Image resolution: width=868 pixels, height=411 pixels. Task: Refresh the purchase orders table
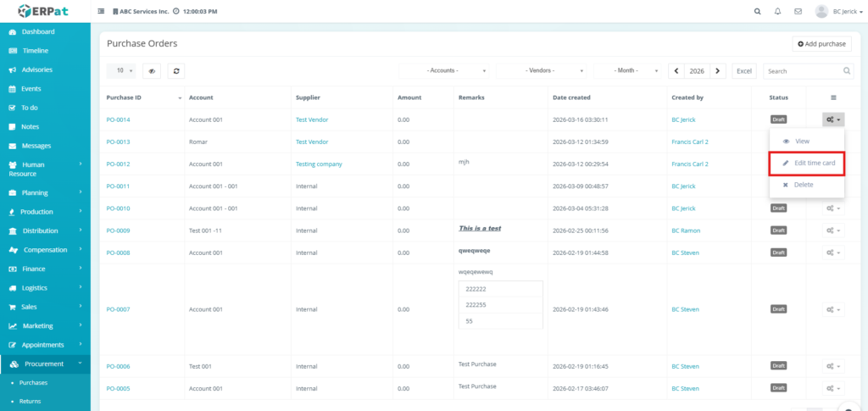[x=176, y=71]
